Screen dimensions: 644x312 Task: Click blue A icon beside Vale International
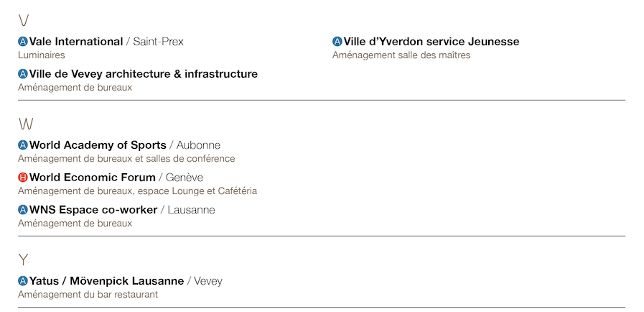23,42
